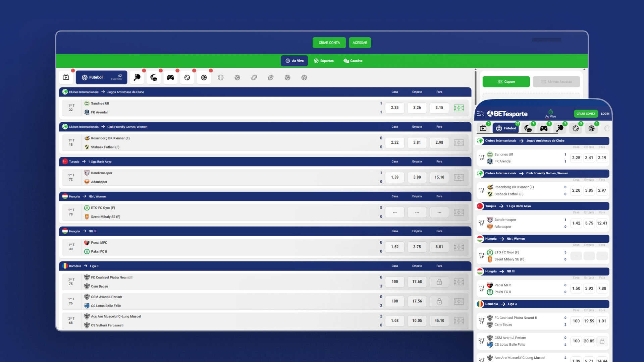644x362 pixels.
Task: Open the live TV stream icon on desktop
Action: click(x=66, y=77)
